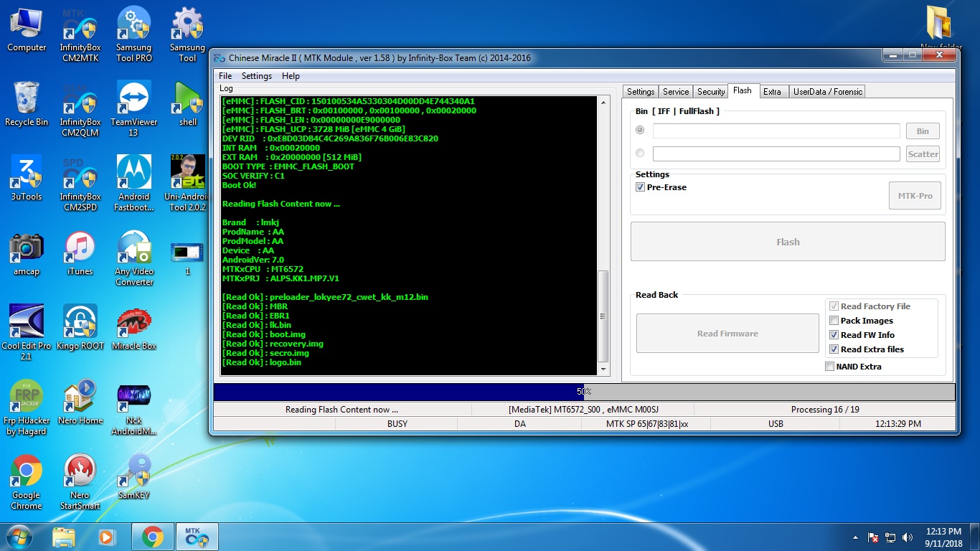Toggle the Pre-Erase checkbox
The width and height of the screenshot is (980, 551).
click(x=640, y=187)
